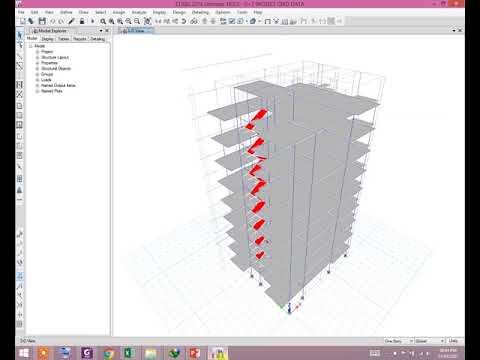The width and height of the screenshot is (480, 360).
Task: Click the 3D extrude view icon
Action: (253, 21)
